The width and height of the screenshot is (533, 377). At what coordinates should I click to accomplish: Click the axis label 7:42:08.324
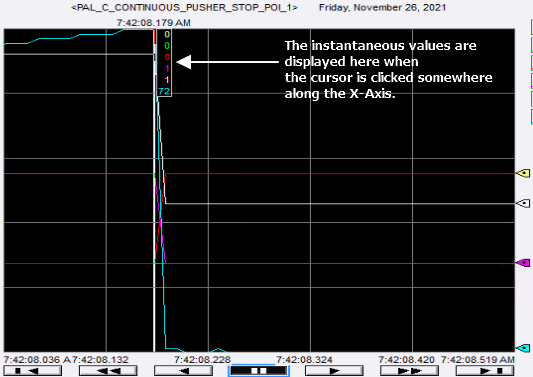(x=304, y=359)
